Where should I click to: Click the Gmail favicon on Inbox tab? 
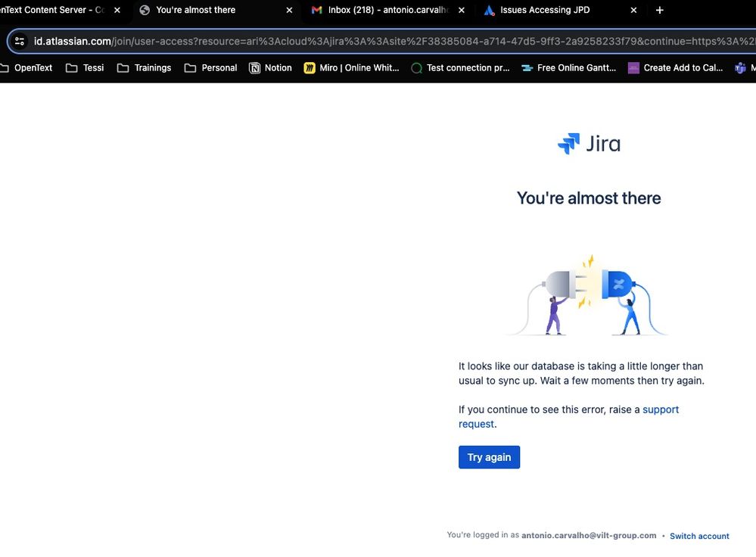tap(317, 10)
